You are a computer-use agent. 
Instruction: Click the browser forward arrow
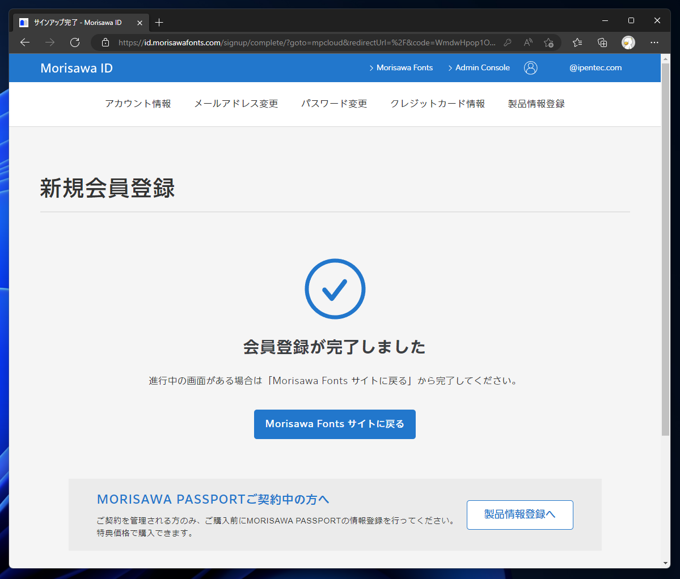pyautogui.click(x=50, y=43)
